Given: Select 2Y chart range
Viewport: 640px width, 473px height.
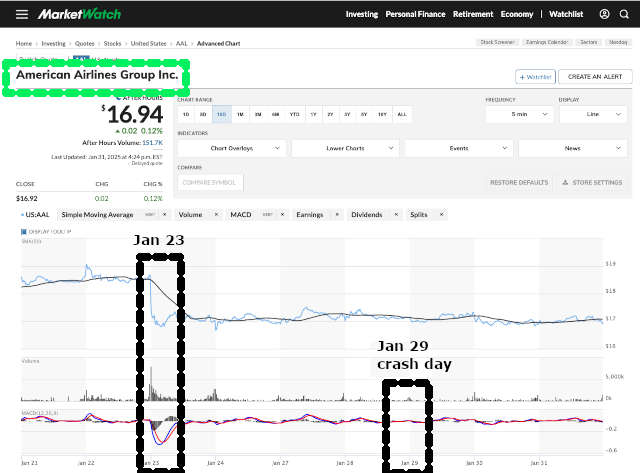Looking at the screenshot, I should (x=331, y=114).
